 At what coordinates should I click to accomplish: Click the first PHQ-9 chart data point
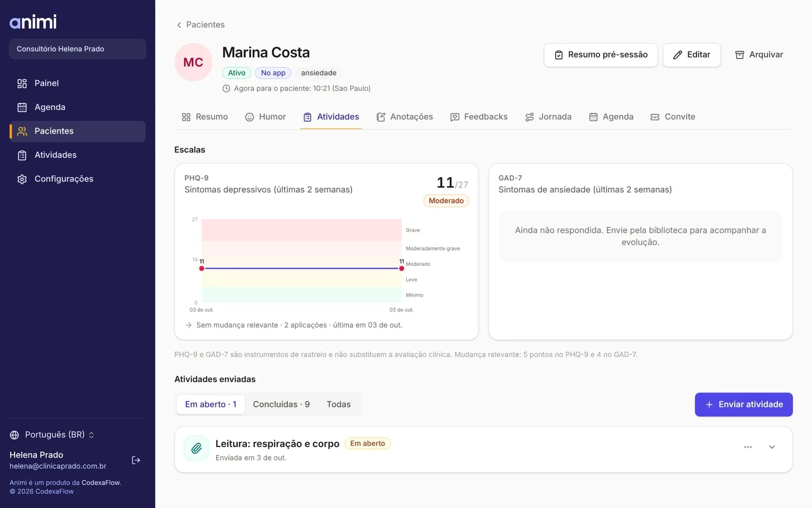(x=202, y=268)
